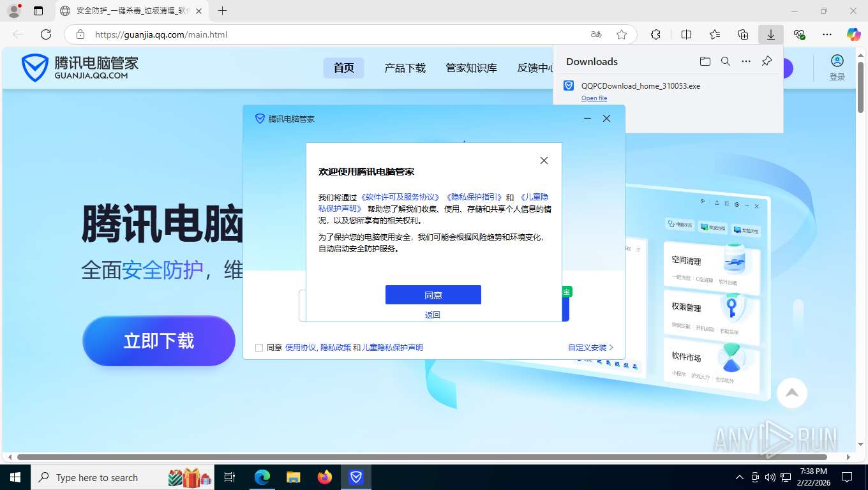This screenshot has height=490, width=868.
Task: Open Task View on the taskbar
Action: [x=230, y=477]
